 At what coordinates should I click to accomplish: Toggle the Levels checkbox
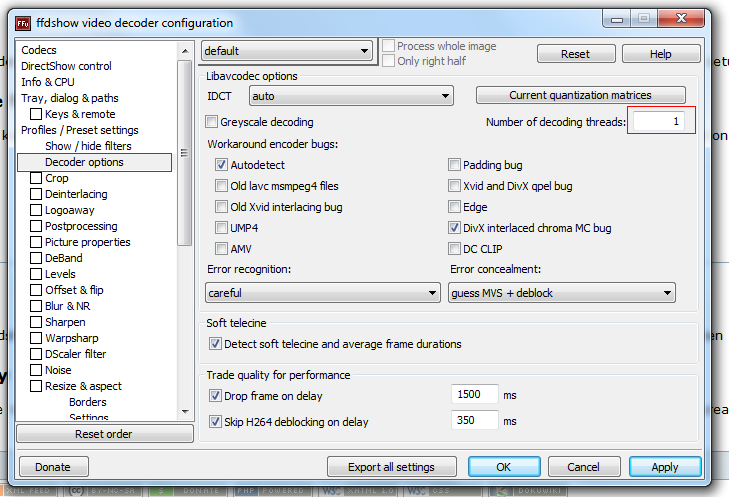(36, 274)
